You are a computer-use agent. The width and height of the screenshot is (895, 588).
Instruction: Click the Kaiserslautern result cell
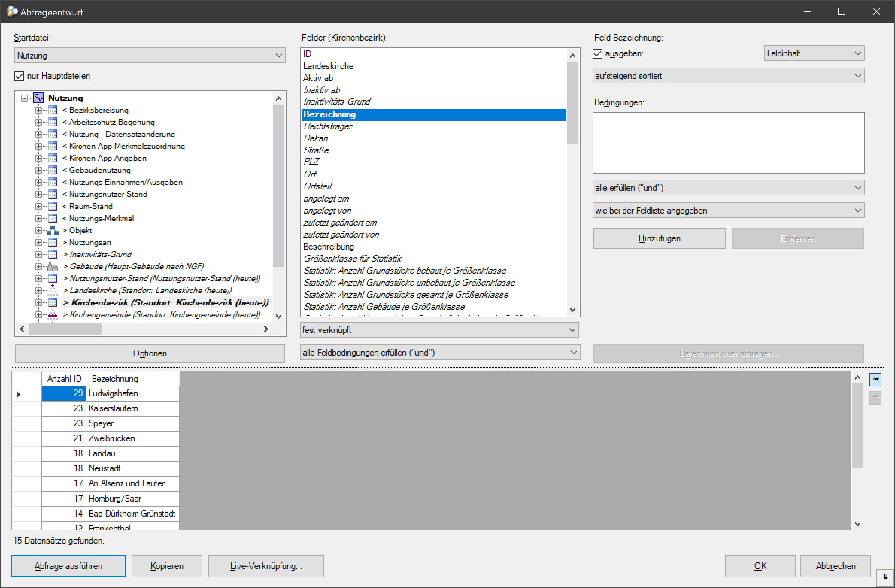click(133, 409)
